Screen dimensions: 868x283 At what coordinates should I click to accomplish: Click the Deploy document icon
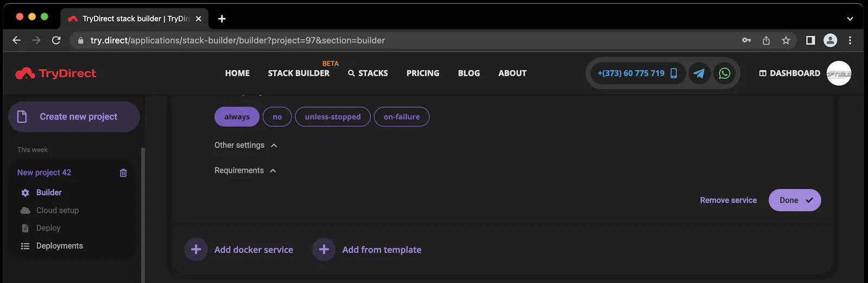pos(25,228)
